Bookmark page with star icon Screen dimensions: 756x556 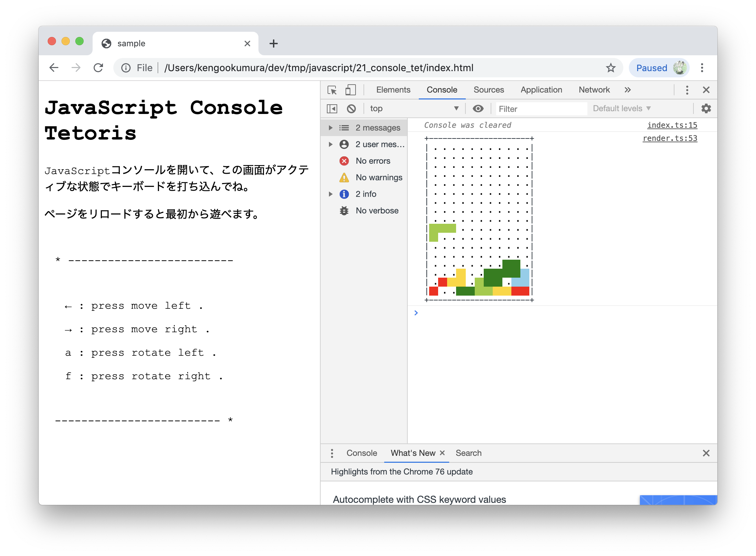tap(611, 68)
